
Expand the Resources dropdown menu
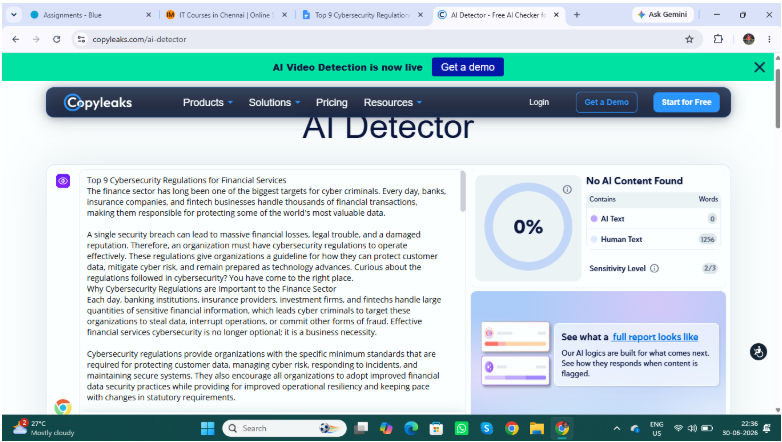coord(392,102)
